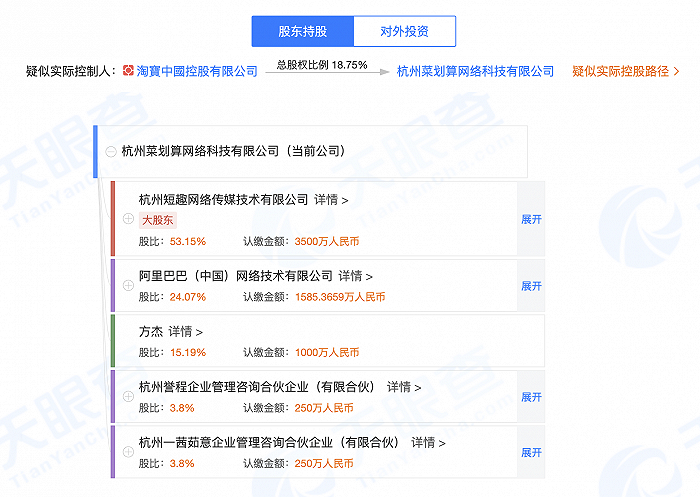Click 展开 for 杭州短趣网络传媒技术有限公司
The width and height of the screenshot is (700, 497).
point(531,219)
